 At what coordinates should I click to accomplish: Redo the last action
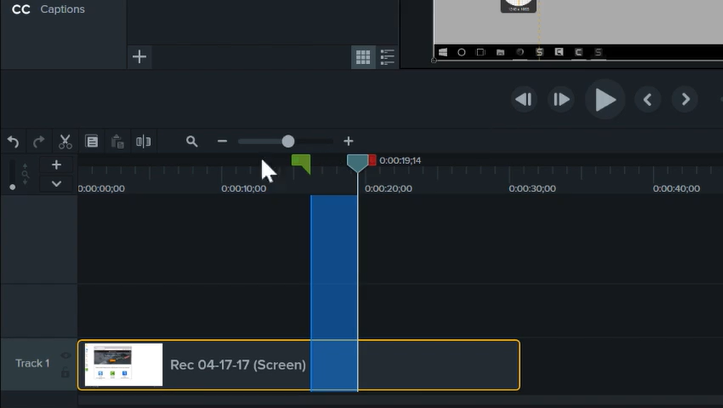[x=39, y=142]
